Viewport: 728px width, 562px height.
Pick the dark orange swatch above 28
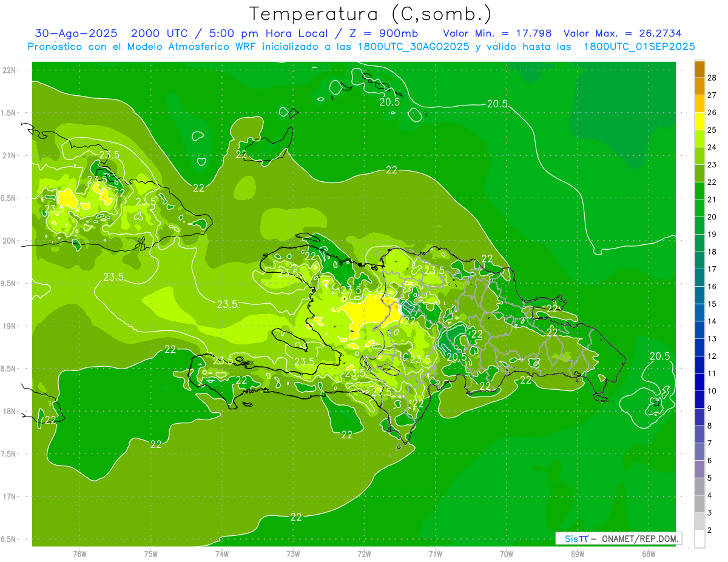(699, 69)
